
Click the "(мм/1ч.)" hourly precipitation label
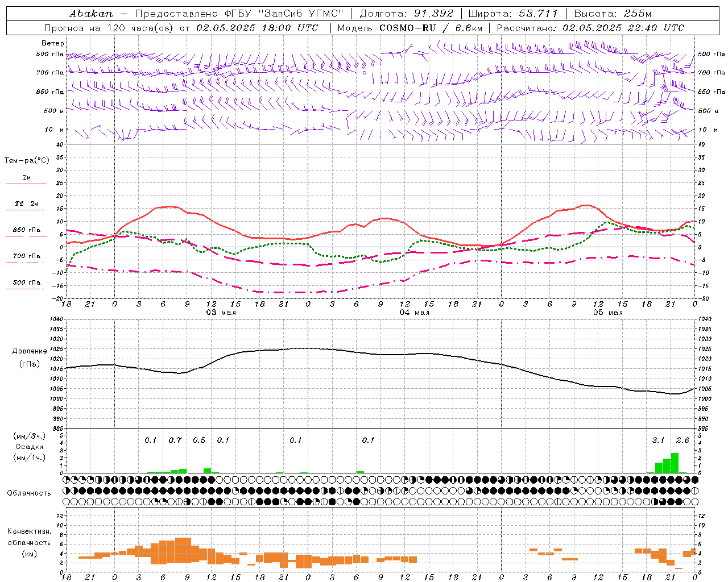pyautogui.click(x=29, y=458)
